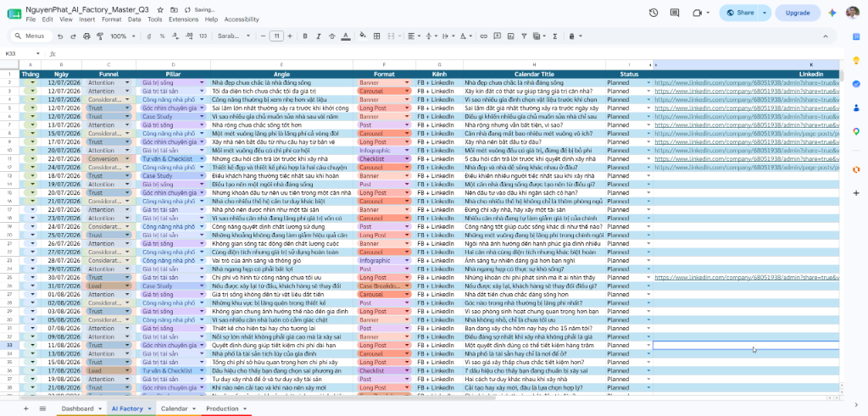This screenshot has height=416, width=868.
Task: Open the Meet camera dropdown
Action: point(708,13)
